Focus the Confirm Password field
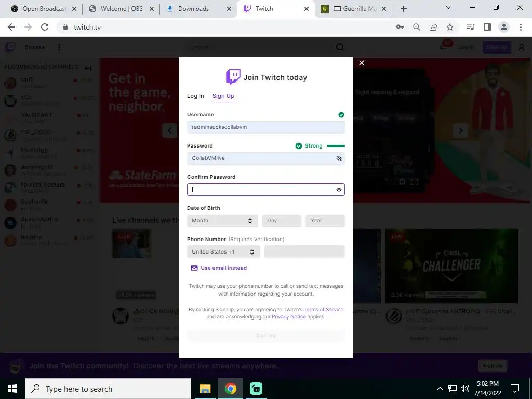This screenshot has height=399, width=532. 265,190
